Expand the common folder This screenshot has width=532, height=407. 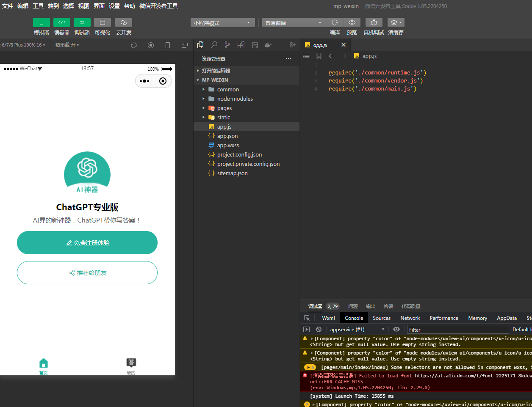pos(247,89)
